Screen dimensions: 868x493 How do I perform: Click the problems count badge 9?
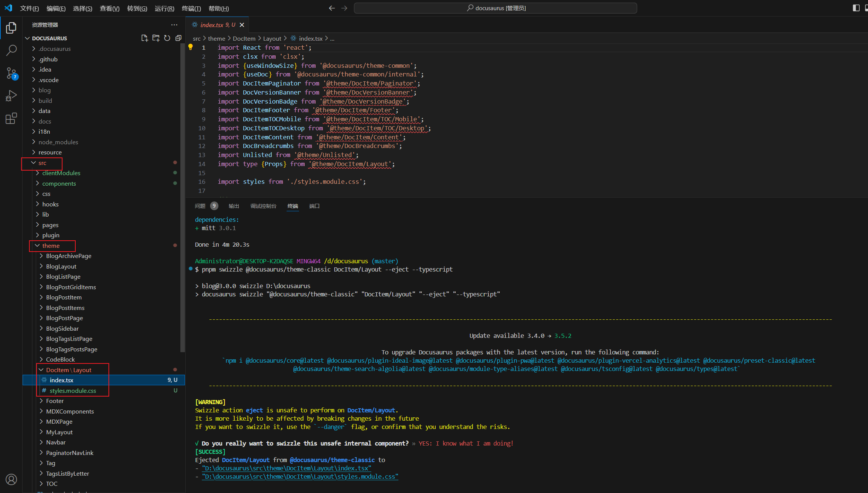click(214, 206)
